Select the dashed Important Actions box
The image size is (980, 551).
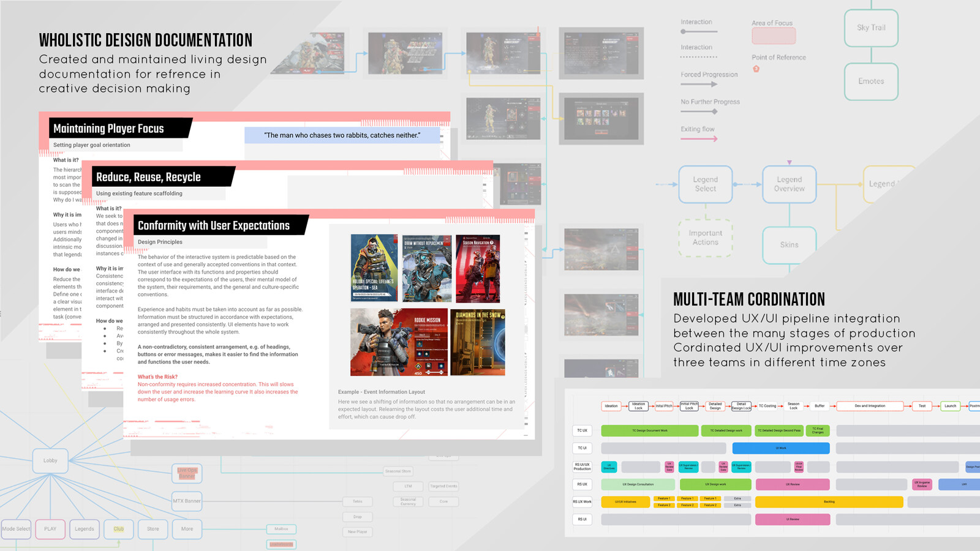(x=706, y=238)
